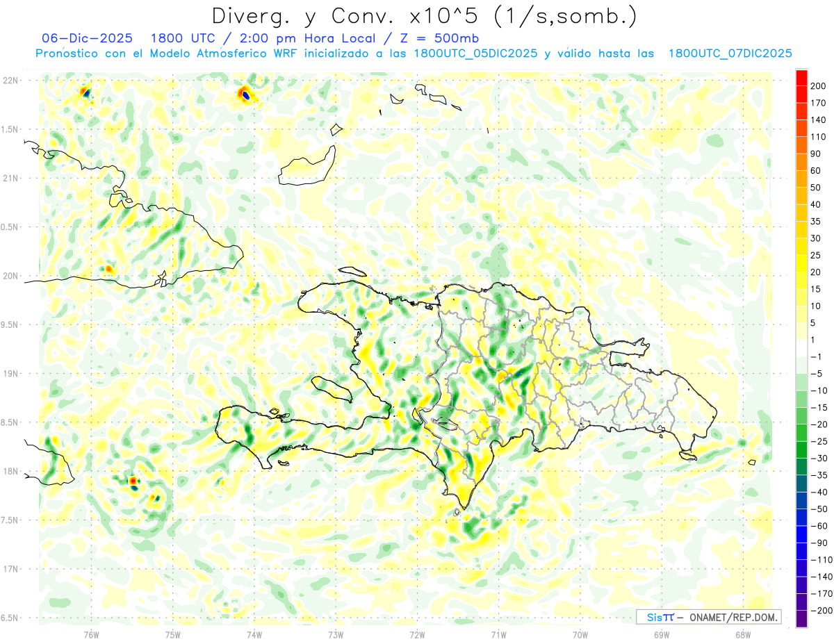Click the "1800UTC_05DIC2025" initialization timestamp
Image resolution: width=834 pixels, height=644 pixels.
[x=475, y=53]
